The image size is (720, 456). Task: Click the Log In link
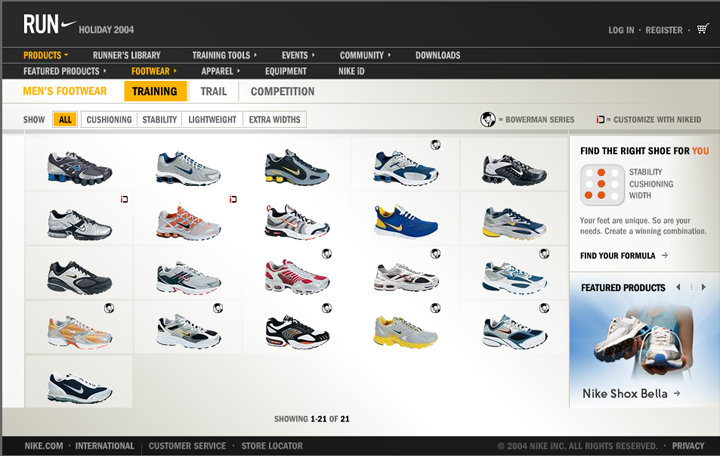[x=621, y=30]
